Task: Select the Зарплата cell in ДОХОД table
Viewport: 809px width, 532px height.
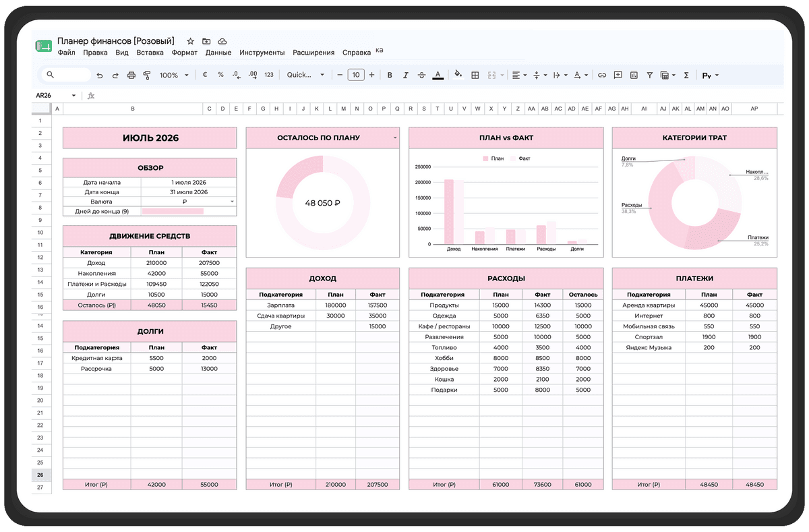Action: click(280, 305)
